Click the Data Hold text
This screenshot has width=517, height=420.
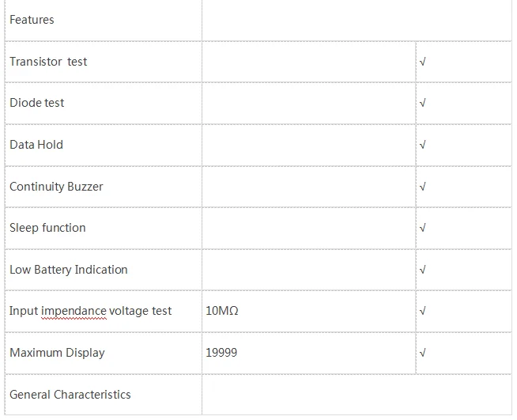click(36, 145)
